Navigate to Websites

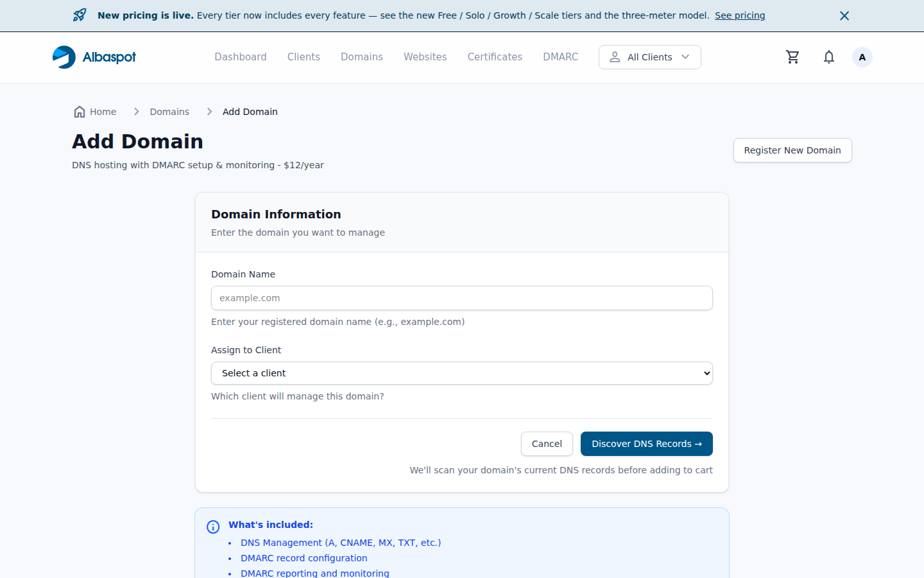(425, 57)
